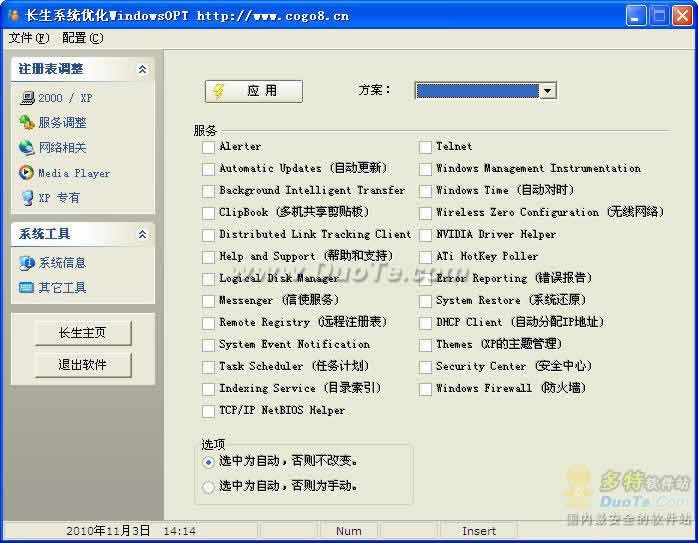Check the ClipBook checkbox
Image resolution: width=698 pixels, height=543 pixels.
point(208,213)
